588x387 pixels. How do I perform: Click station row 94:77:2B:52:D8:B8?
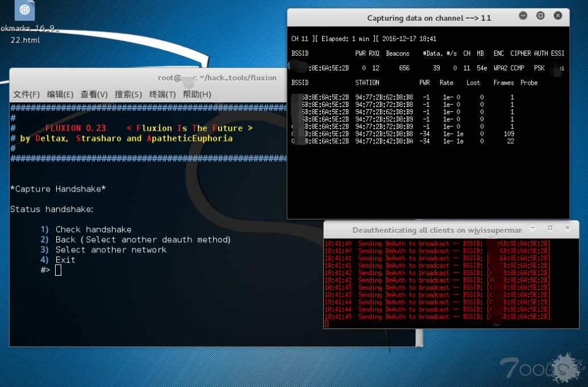(402, 134)
